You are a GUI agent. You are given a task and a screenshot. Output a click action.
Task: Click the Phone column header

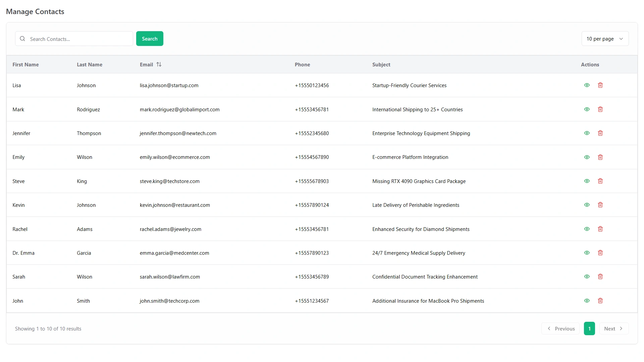click(302, 65)
